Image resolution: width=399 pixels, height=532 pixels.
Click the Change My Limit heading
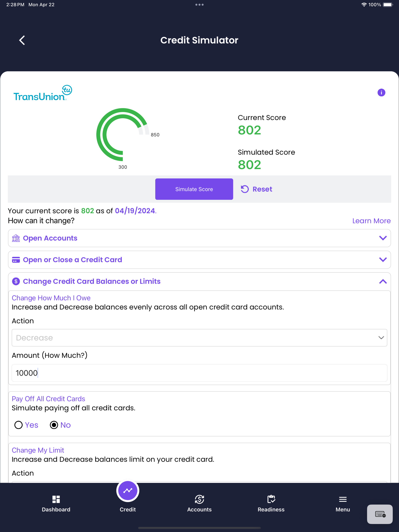[x=38, y=450]
